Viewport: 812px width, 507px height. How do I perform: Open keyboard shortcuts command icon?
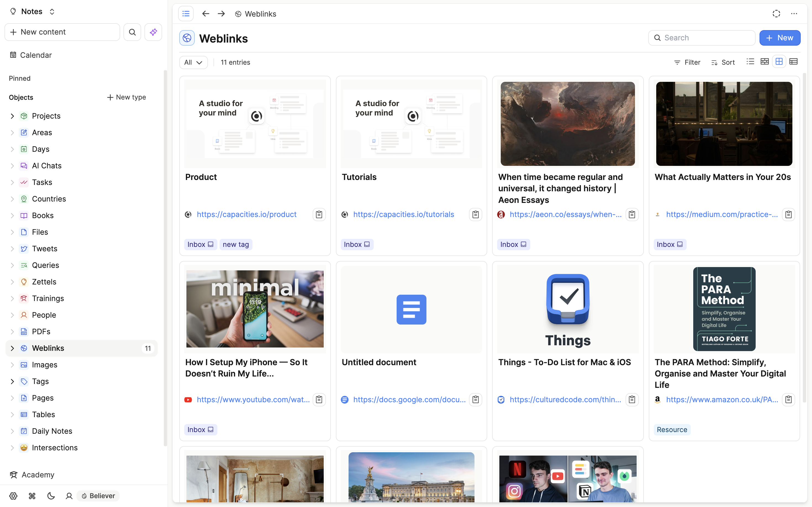click(32, 496)
